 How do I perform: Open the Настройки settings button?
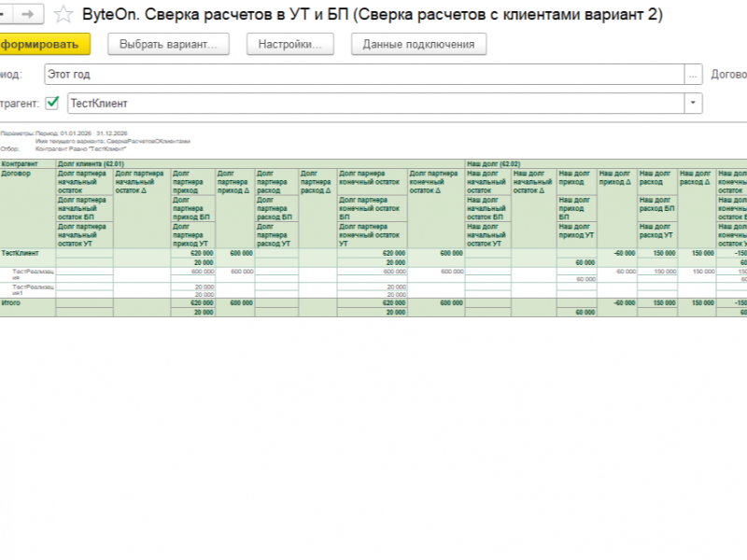click(x=289, y=44)
